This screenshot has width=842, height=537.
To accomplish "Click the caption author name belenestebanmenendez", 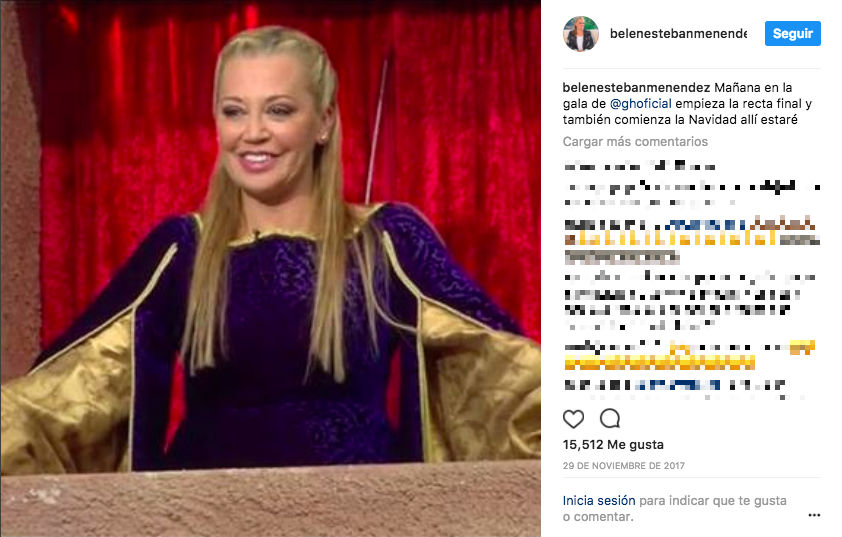I will pyautogui.click(x=636, y=88).
